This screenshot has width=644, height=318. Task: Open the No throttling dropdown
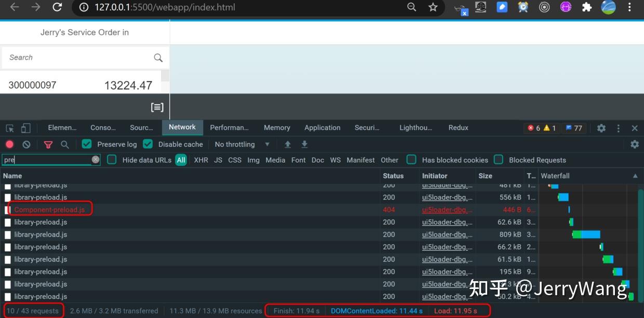(x=240, y=144)
